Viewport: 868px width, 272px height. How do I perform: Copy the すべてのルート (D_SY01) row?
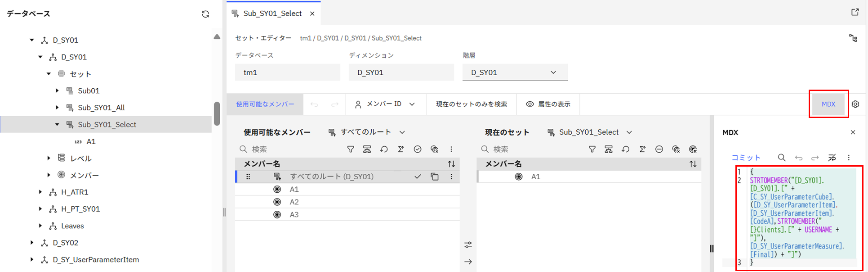pyautogui.click(x=435, y=177)
